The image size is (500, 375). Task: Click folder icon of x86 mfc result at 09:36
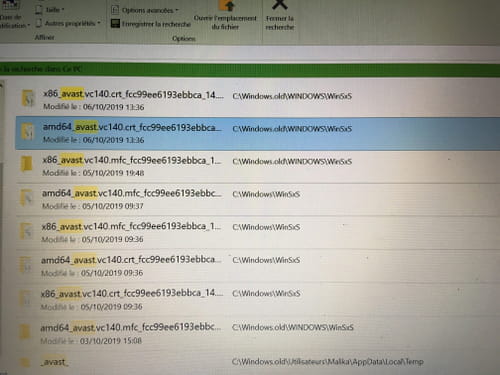tap(26, 231)
